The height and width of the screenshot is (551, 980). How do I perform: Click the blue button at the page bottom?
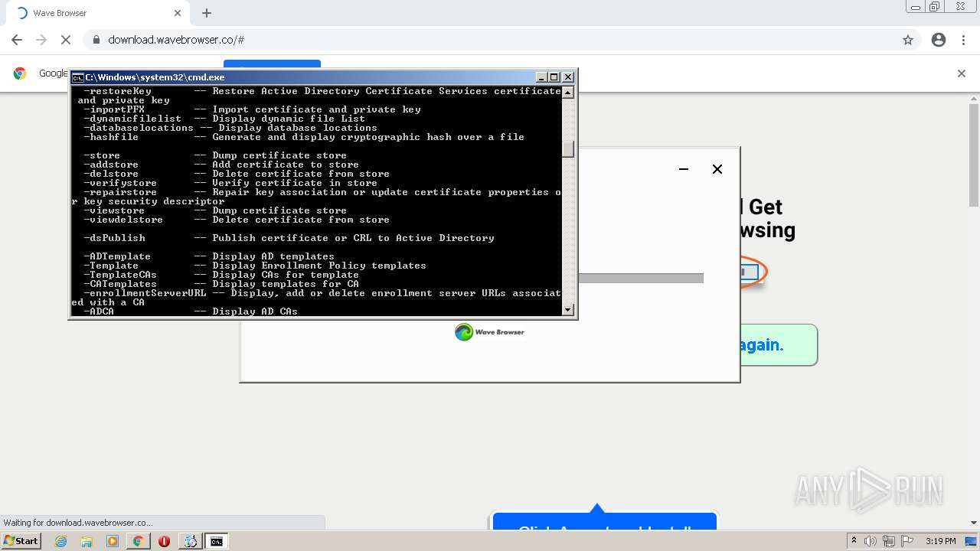tap(605, 522)
